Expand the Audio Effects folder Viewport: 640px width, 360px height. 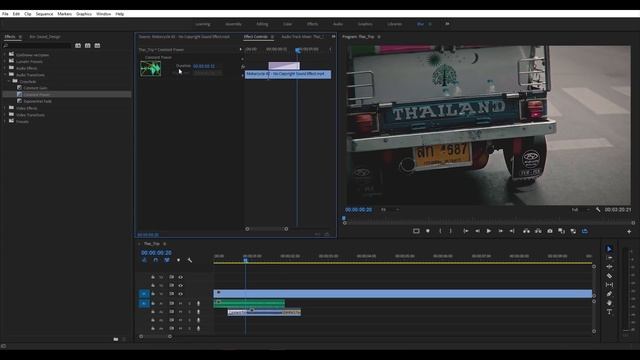[5, 68]
